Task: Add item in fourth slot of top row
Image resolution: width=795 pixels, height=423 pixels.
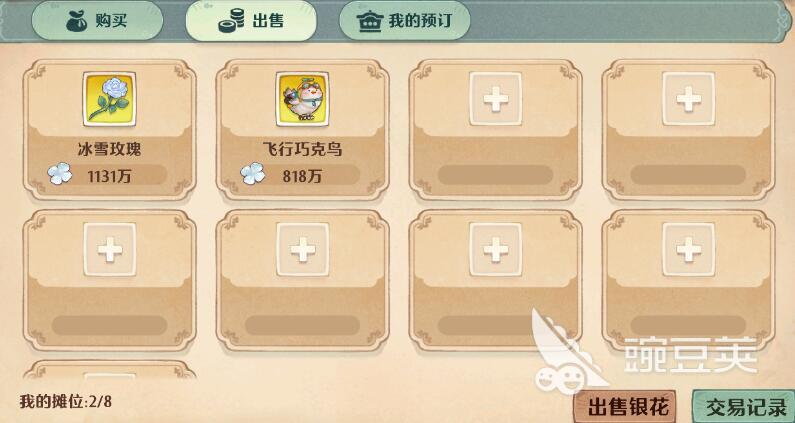Action: coord(689,99)
